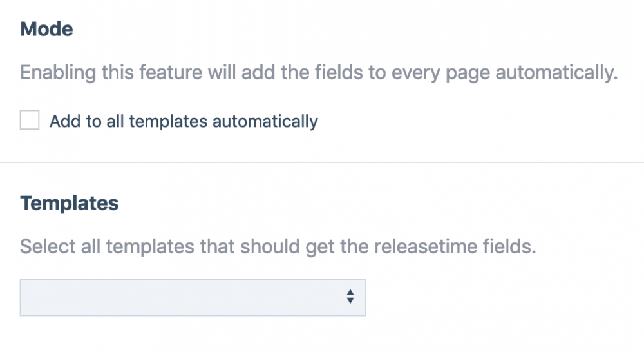Click the 'Add to all templates automatically' label
The image size is (644, 352).
pyautogui.click(x=184, y=121)
